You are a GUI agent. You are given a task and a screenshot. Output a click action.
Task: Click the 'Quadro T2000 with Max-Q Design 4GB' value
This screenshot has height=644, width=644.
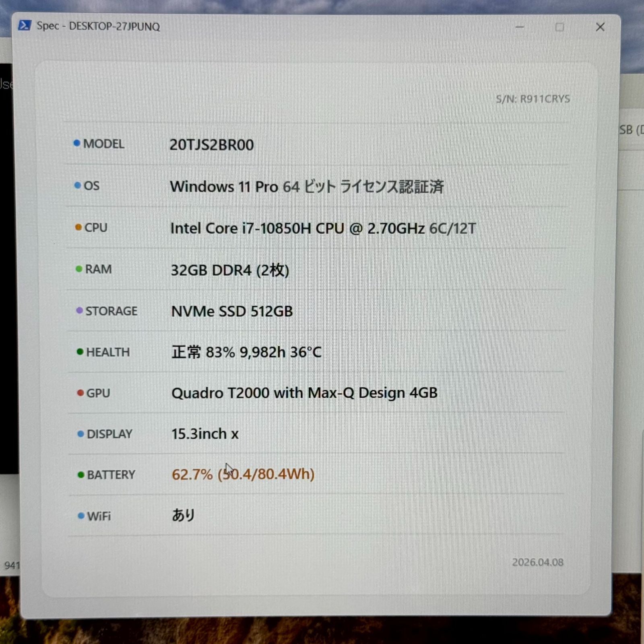[x=304, y=393]
